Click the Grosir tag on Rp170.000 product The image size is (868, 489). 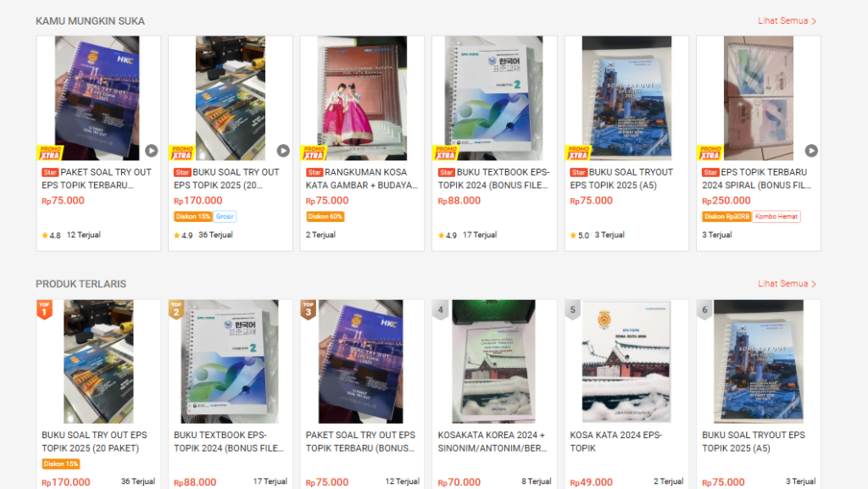[x=224, y=216]
